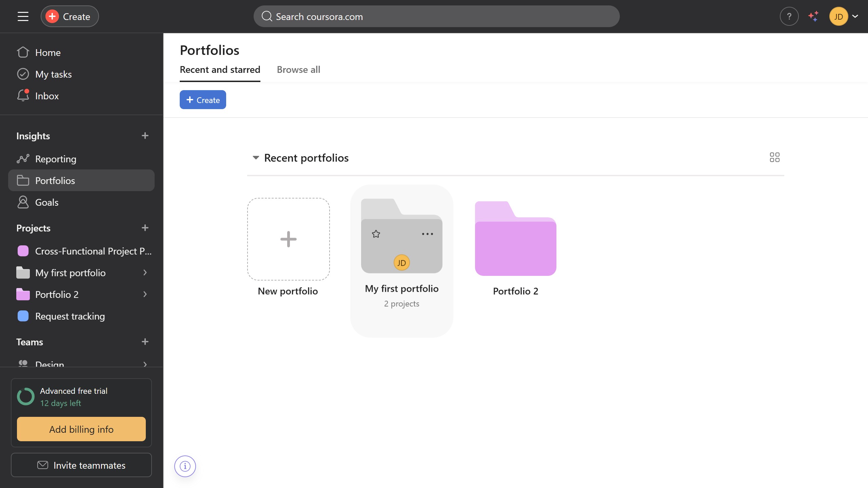The height and width of the screenshot is (488, 868).
Task: Click info circle icon at bottom
Action: point(185,466)
